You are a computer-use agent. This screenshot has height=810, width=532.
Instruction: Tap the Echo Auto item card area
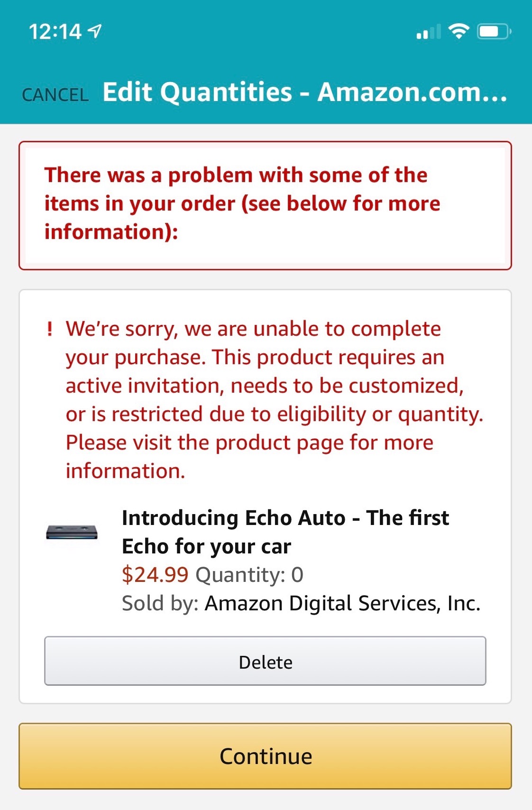pos(265,497)
